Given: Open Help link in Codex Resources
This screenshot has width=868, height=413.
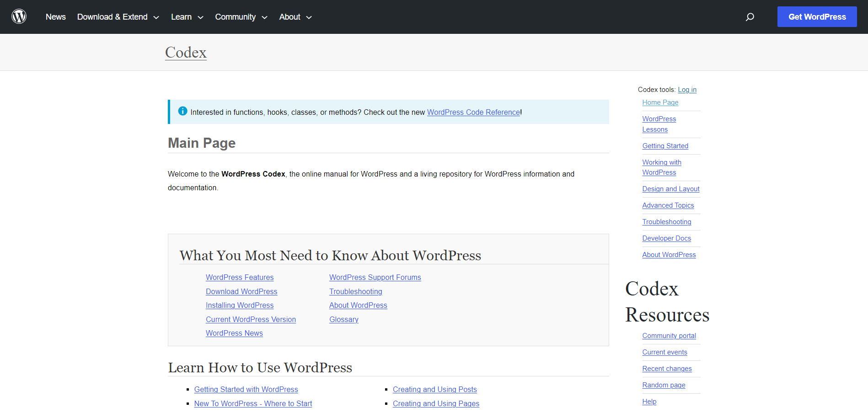Looking at the screenshot, I should click(x=649, y=402).
